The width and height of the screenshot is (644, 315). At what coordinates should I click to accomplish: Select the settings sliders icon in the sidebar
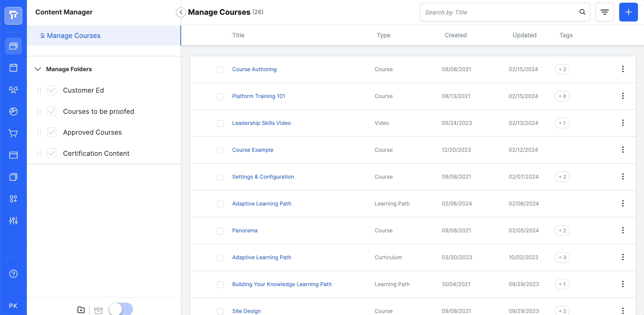click(x=13, y=221)
